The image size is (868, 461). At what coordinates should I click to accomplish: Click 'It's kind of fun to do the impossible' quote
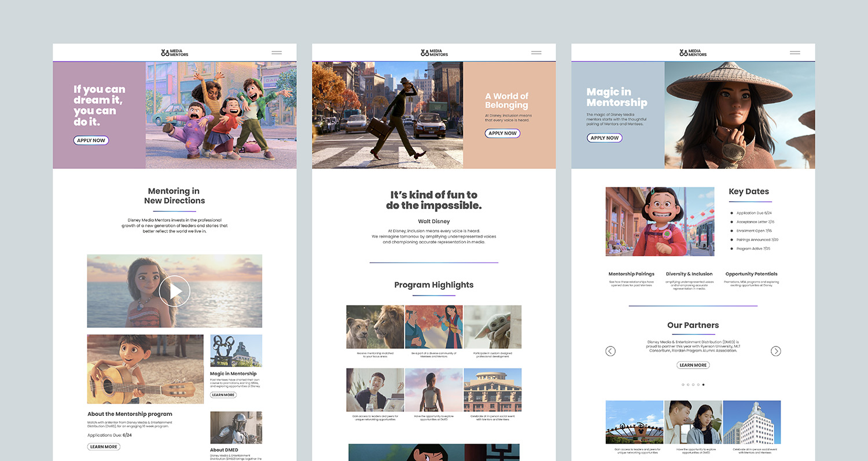pos(434,200)
